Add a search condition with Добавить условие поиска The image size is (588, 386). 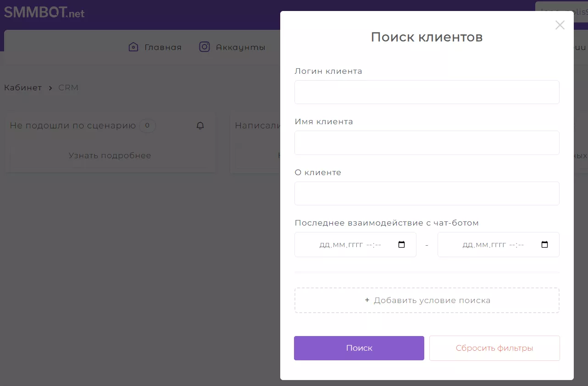tap(427, 300)
